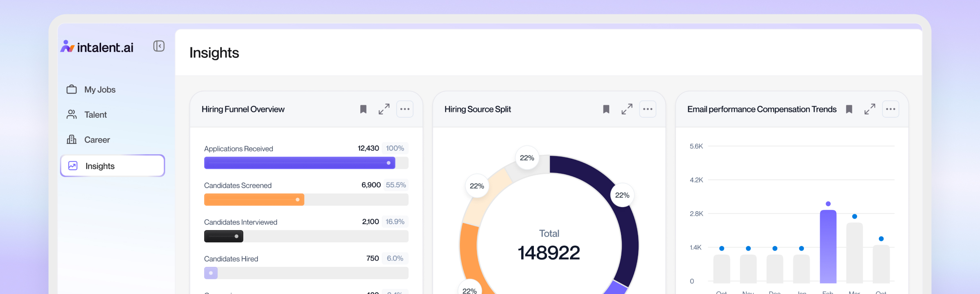Click the Talent people icon
This screenshot has width=980, height=294.
click(x=72, y=114)
